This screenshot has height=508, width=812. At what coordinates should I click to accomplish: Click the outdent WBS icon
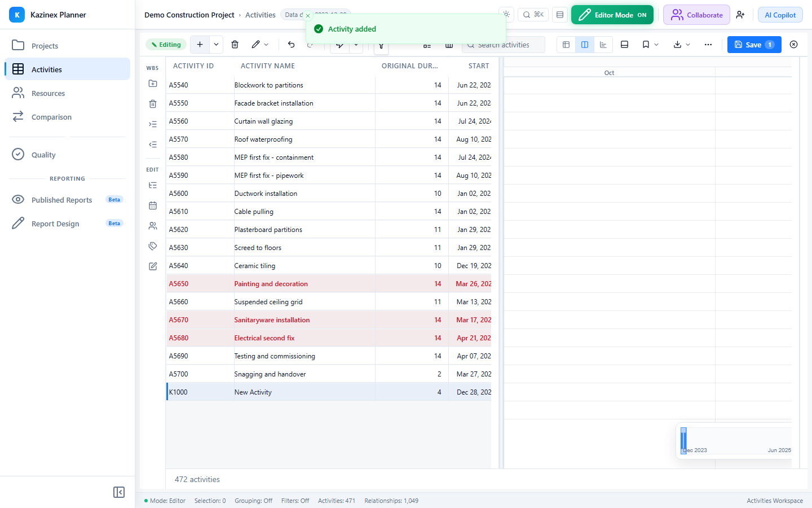(x=153, y=144)
